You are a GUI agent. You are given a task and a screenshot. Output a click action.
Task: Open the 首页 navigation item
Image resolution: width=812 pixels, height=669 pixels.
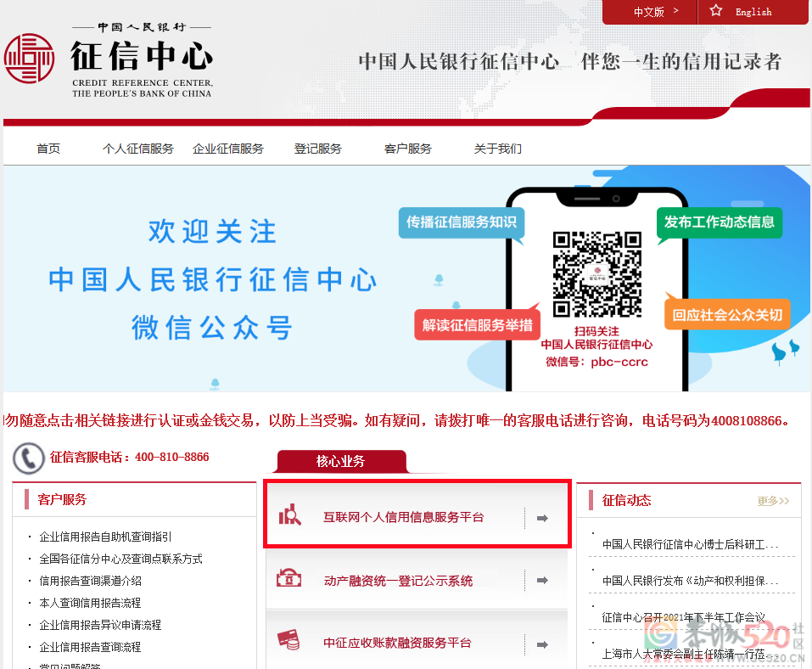pyautogui.click(x=48, y=149)
